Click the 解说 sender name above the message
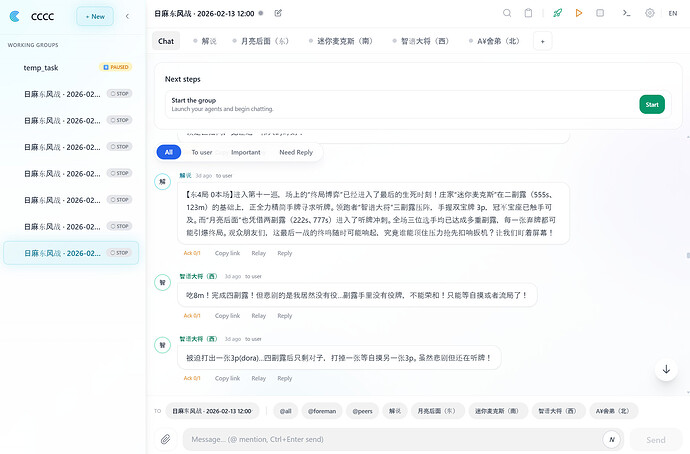690x454 pixels. coord(185,176)
